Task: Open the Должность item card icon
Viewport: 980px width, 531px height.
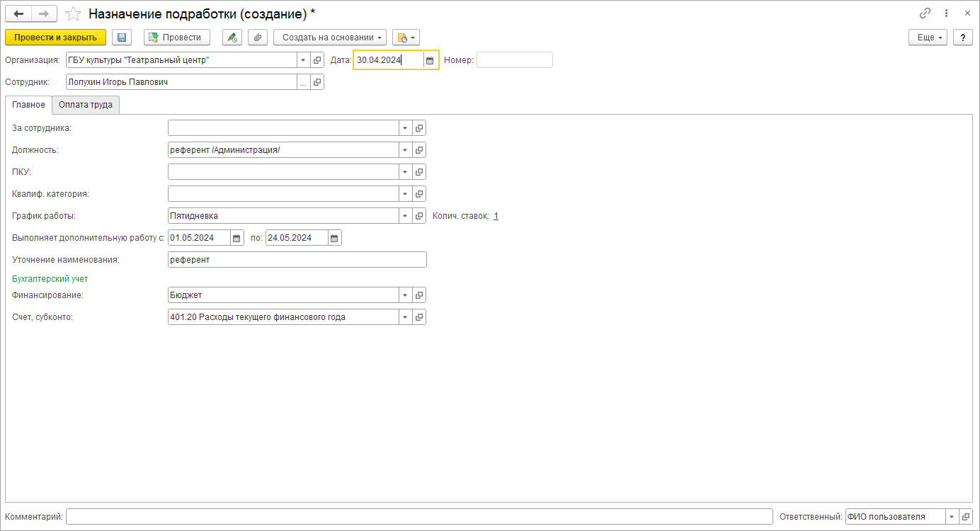Action: click(x=419, y=150)
